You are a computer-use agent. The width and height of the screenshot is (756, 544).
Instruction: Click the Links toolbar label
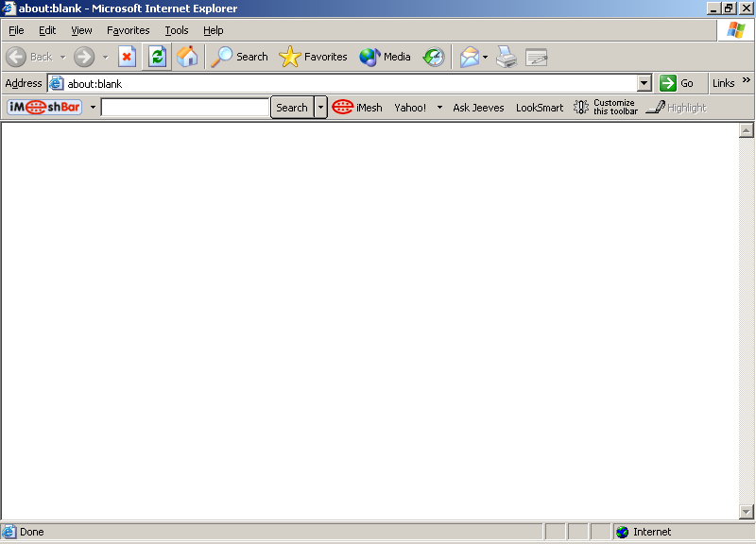tap(723, 83)
